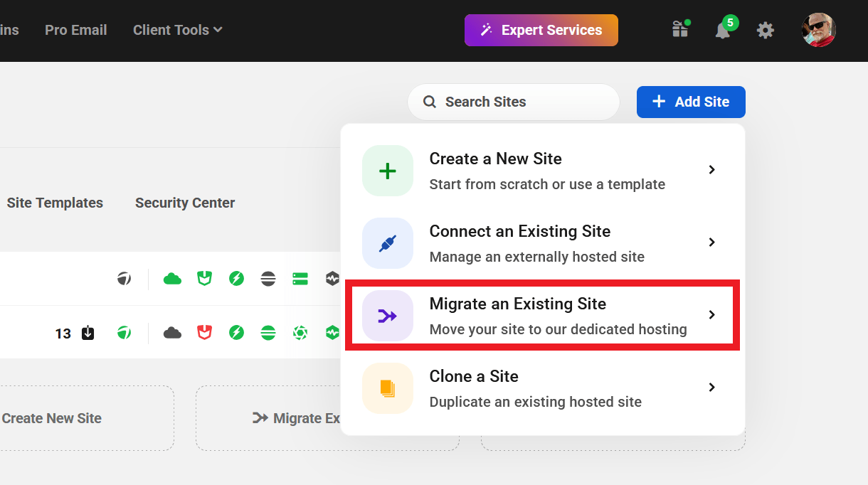This screenshot has width=868, height=485.
Task: Select the Migrate an Existing Site purple arrow icon
Action: click(x=387, y=315)
